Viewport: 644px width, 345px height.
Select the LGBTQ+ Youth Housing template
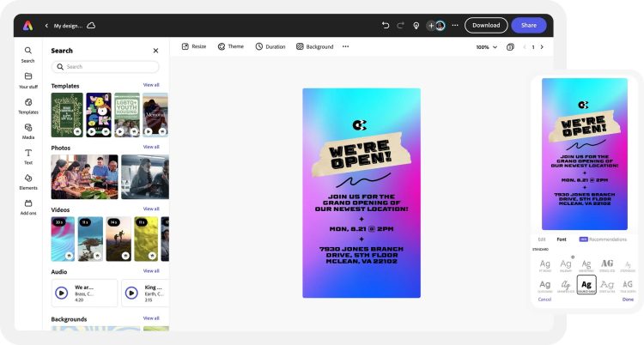click(x=127, y=115)
